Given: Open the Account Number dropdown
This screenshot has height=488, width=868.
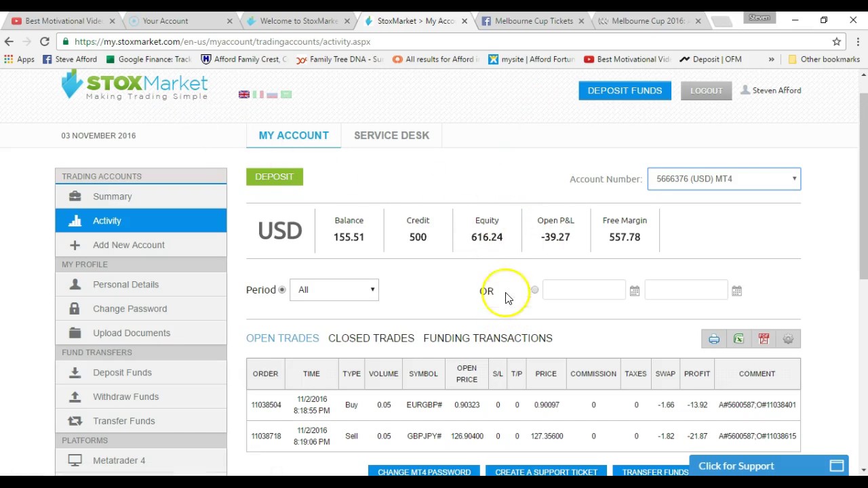Looking at the screenshot, I should (x=724, y=179).
